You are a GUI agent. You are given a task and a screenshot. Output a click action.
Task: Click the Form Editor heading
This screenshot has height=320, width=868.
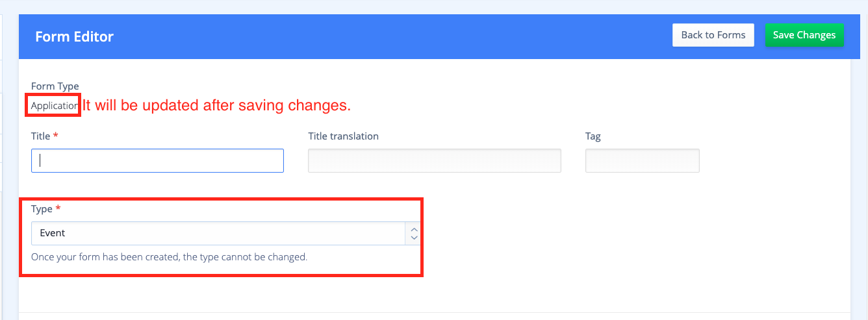74,36
